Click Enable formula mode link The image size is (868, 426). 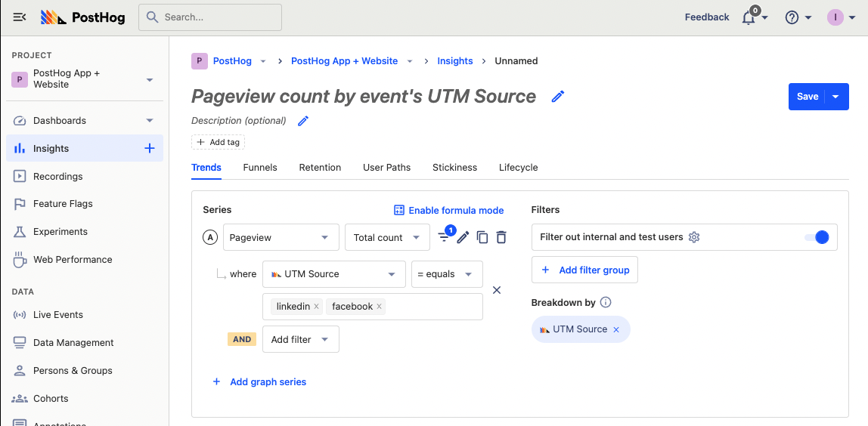(x=449, y=210)
